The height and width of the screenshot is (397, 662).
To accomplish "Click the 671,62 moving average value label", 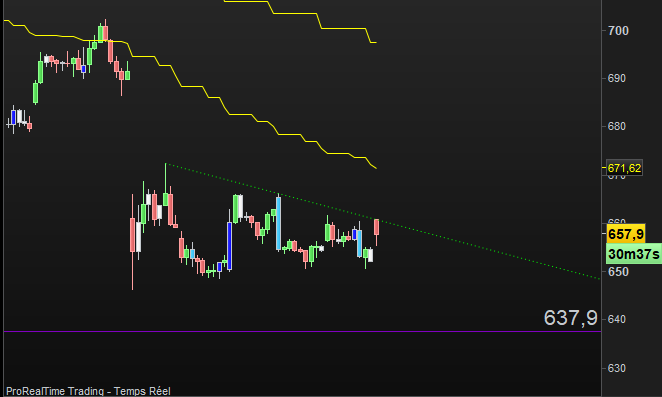I will point(624,168).
